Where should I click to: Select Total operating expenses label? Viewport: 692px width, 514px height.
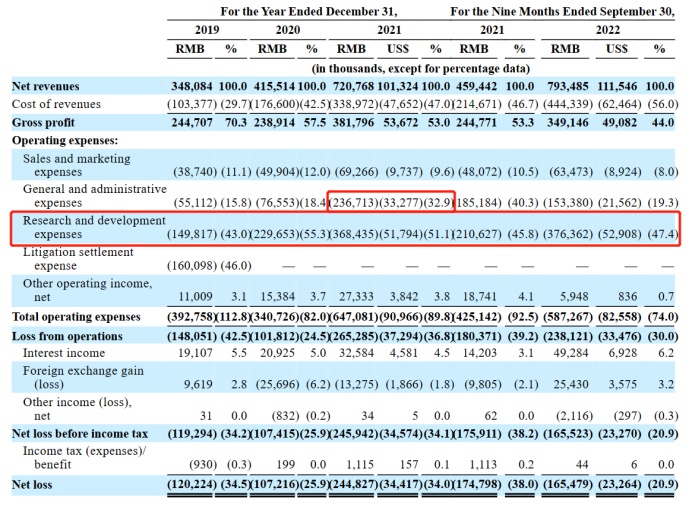[x=76, y=317]
